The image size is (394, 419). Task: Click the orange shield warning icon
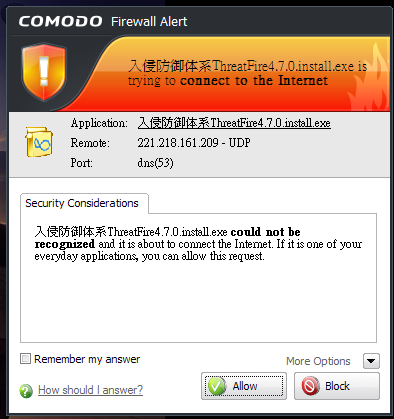pos(44,72)
